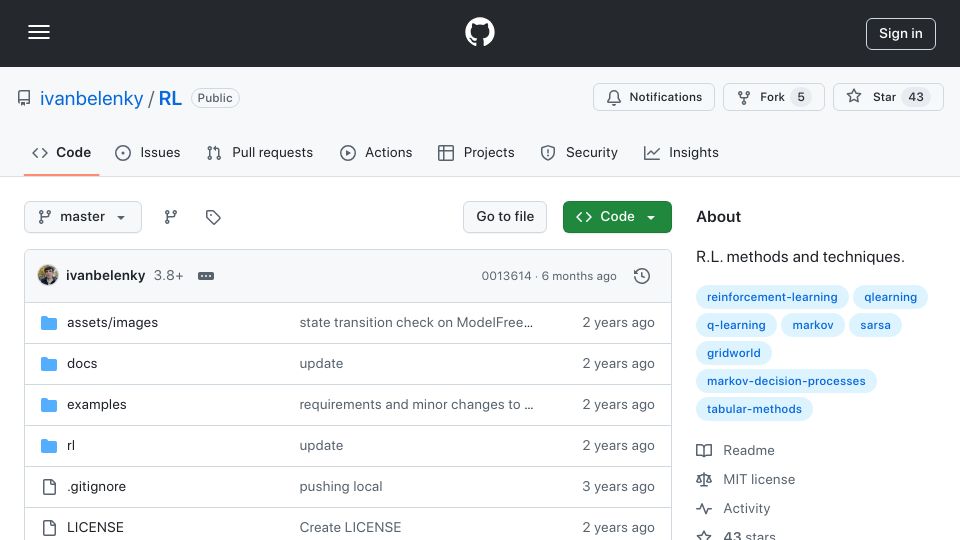This screenshot has width=960, height=540.
Task: Click the rl folder icon
Action: (x=49, y=446)
